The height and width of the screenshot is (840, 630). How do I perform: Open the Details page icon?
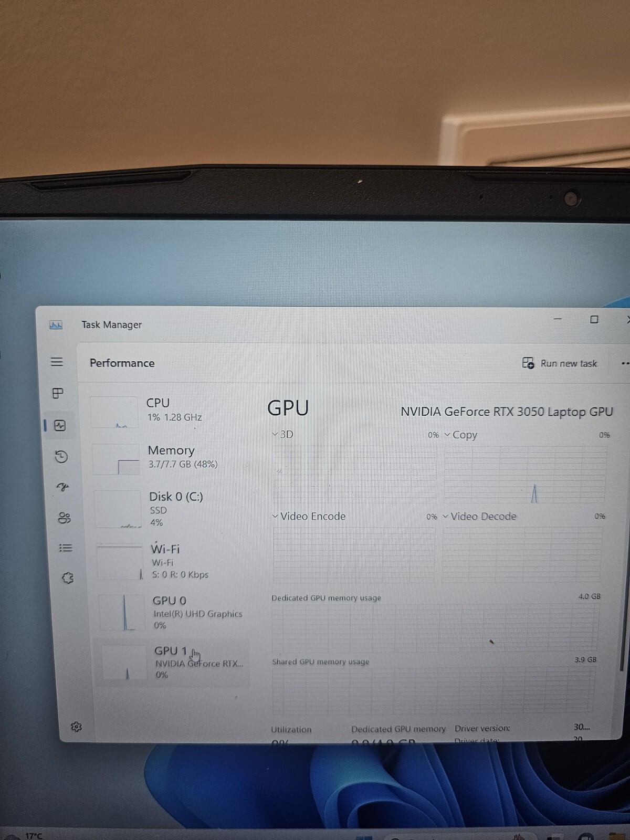[66, 548]
